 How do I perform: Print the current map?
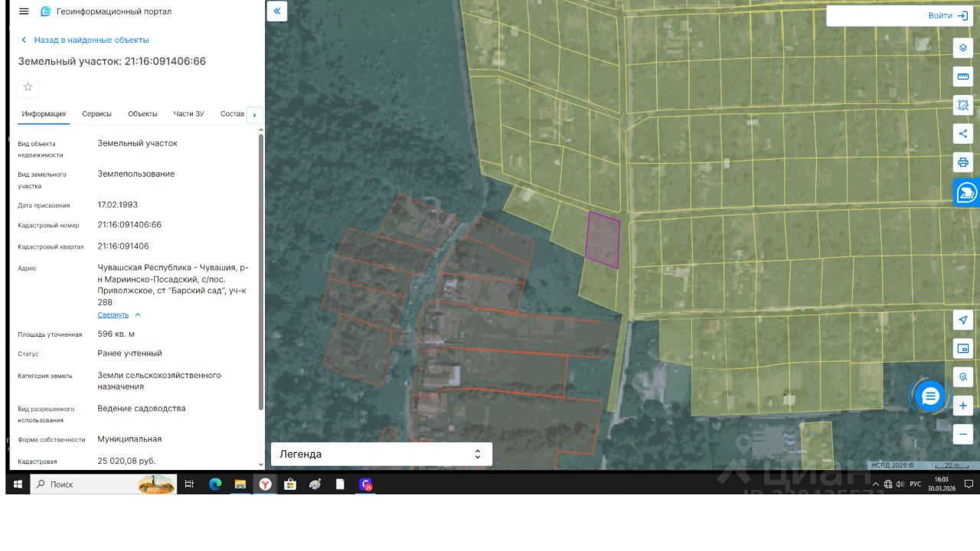point(963,162)
